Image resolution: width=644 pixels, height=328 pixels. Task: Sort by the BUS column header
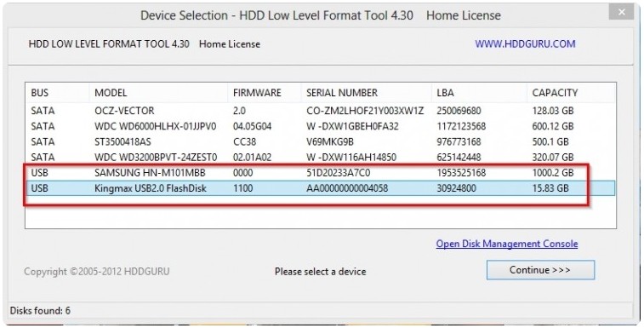pyautogui.click(x=40, y=93)
